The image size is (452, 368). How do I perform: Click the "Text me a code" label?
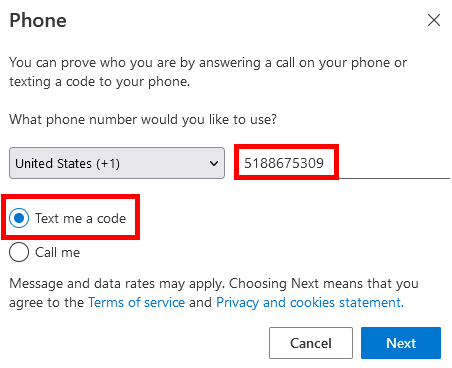click(81, 218)
